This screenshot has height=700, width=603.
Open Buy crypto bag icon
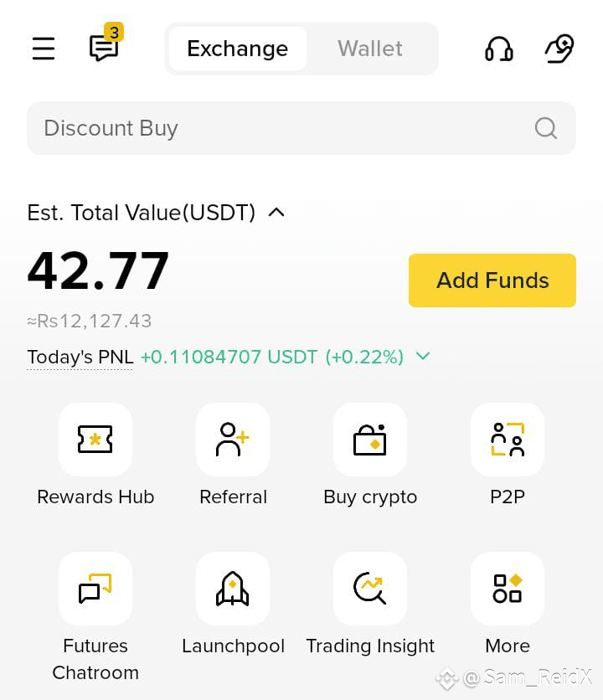370,440
